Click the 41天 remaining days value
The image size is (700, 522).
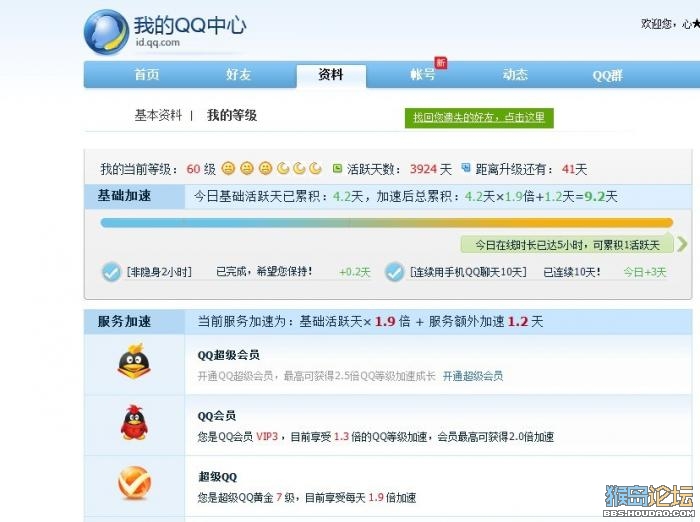[x=575, y=169]
